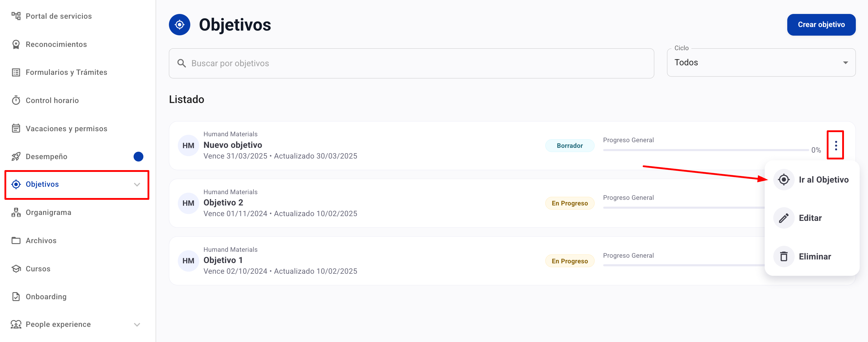The width and height of the screenshot is (868, 342).
Task: Open Cursos section
Action: pos(38,269)
